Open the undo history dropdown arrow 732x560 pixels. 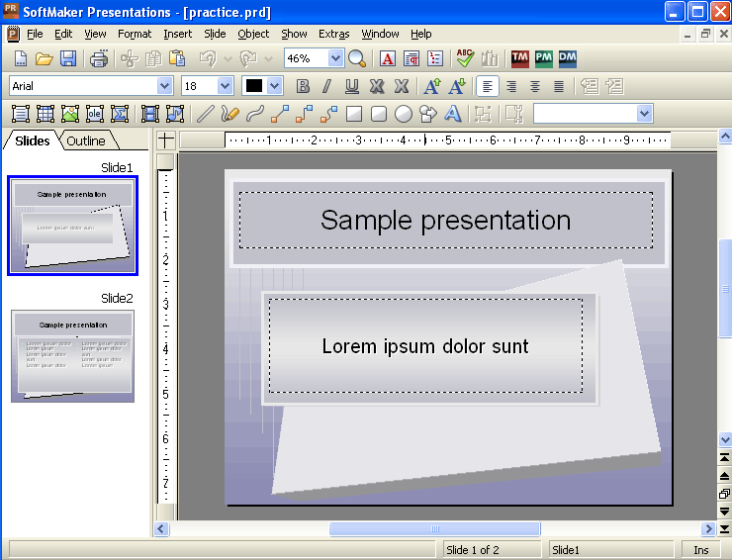click(x=228, y=58)
